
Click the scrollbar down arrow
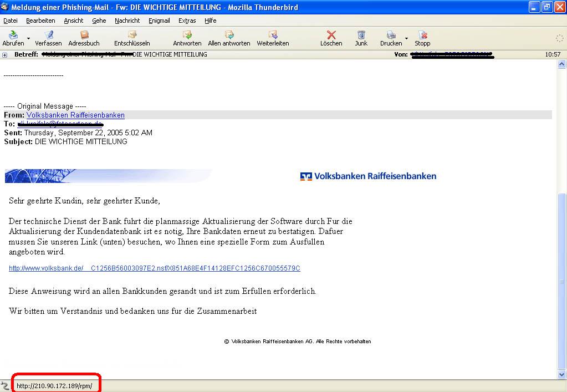coord(561,375)
